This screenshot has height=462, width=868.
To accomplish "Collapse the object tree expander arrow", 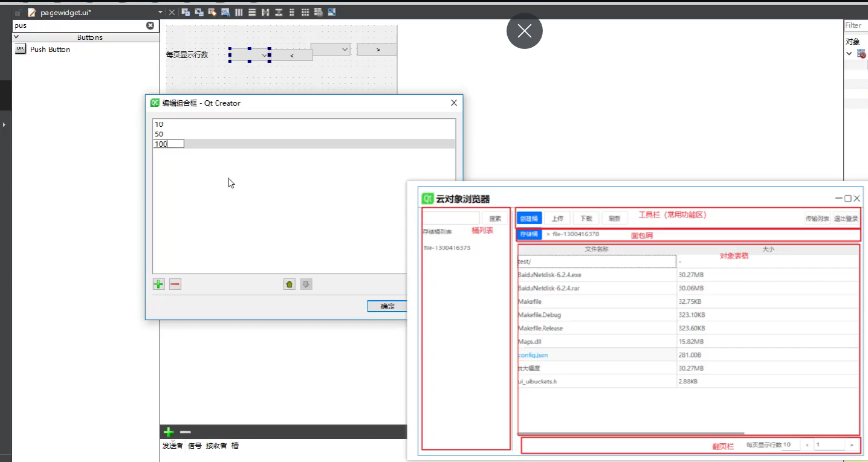I will coord(849,54).
